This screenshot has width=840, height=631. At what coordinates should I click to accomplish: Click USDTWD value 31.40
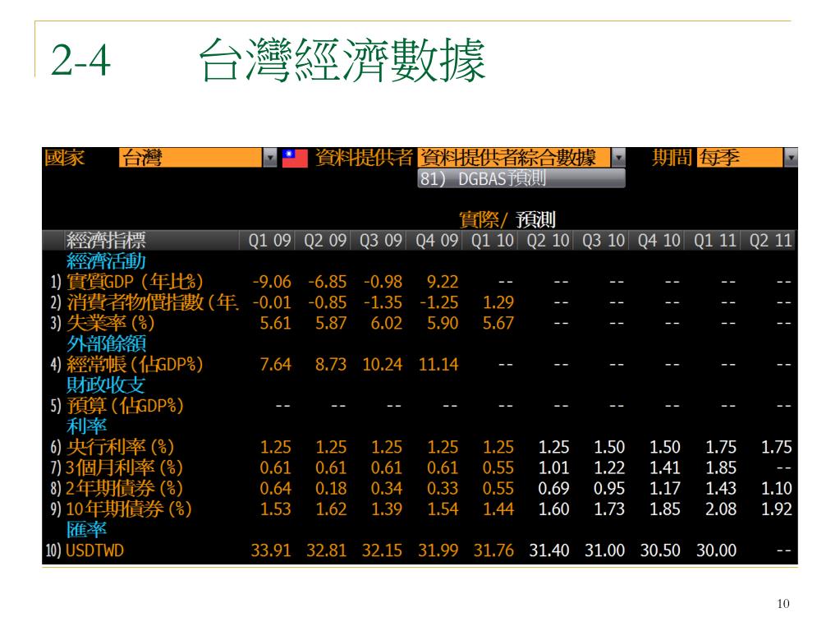pyautogui.click(x=549, y=550)
